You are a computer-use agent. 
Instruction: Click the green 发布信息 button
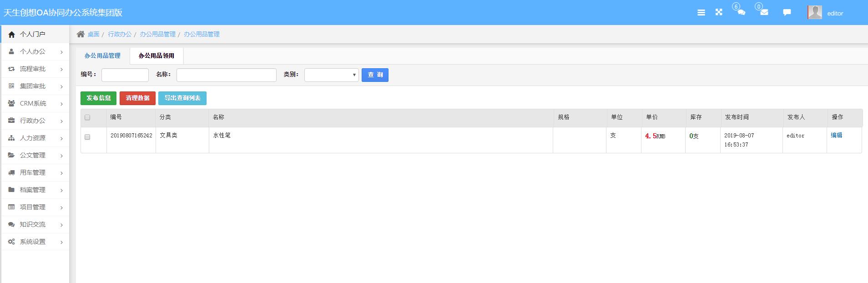(x=98, y=98)
